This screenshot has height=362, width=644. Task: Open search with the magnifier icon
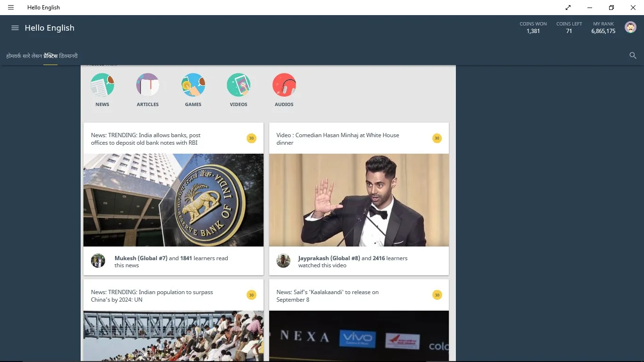click(633, 56)
